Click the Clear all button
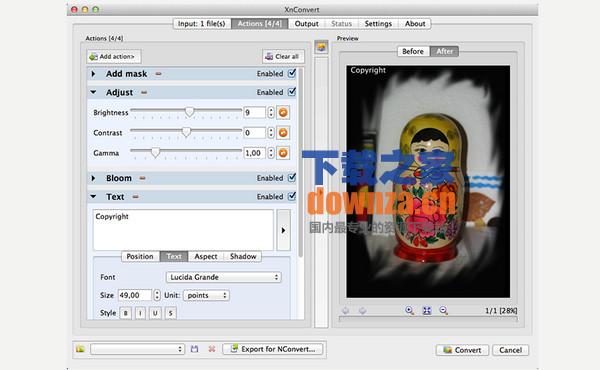Viewport: 600px width, 370px height. click(x=283, y=57)
